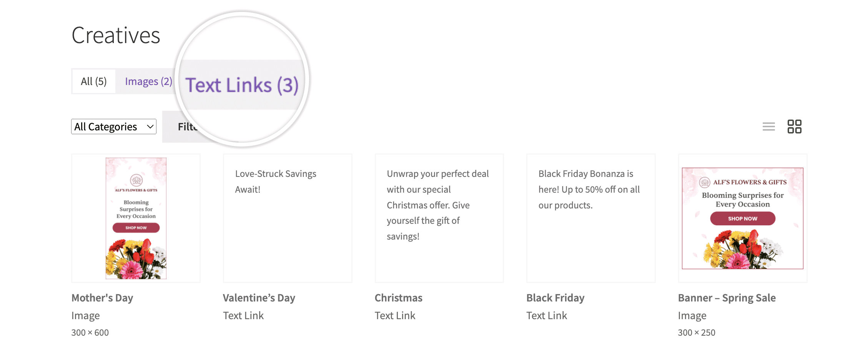Viewport: 868px width, 363px height.
Task: Click the SHOP NOW button in Spring Sale banner
Action: pos(743,218)
